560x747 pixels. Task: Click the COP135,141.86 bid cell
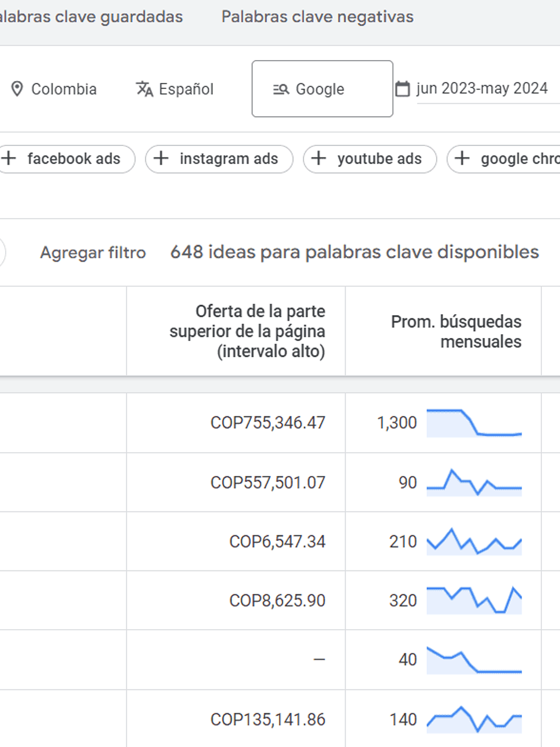pyautogui.click(x=268, y=719)
